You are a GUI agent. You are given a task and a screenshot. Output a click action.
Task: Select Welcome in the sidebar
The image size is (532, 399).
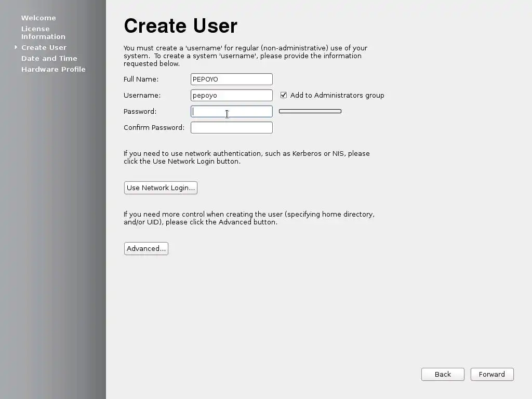[38, 18]
